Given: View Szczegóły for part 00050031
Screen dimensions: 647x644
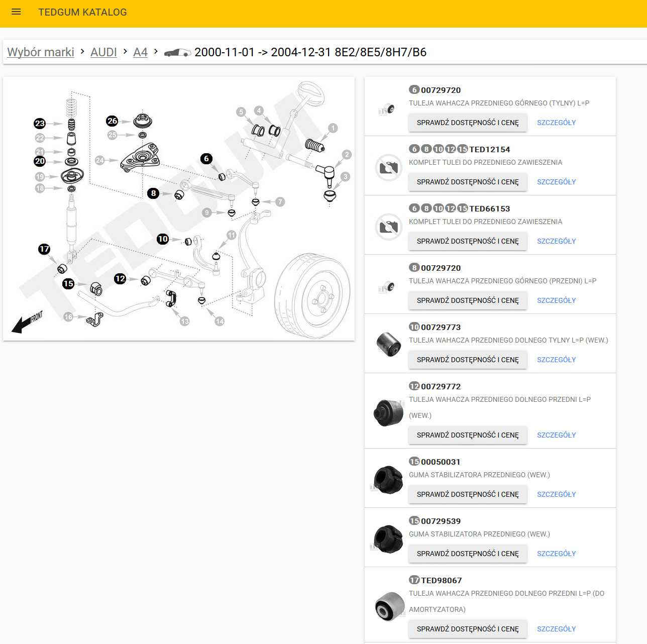Looking at the screenshot, I should click(556, 494).
